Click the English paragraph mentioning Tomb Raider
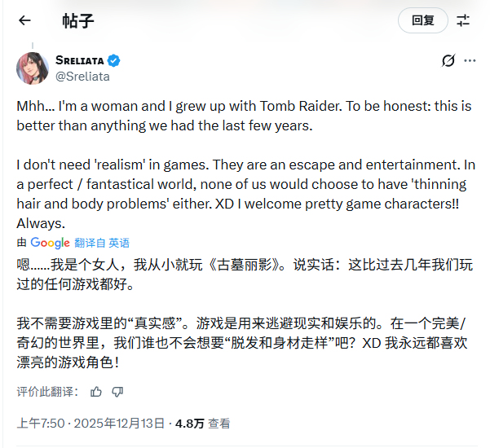 coord(245,116)
